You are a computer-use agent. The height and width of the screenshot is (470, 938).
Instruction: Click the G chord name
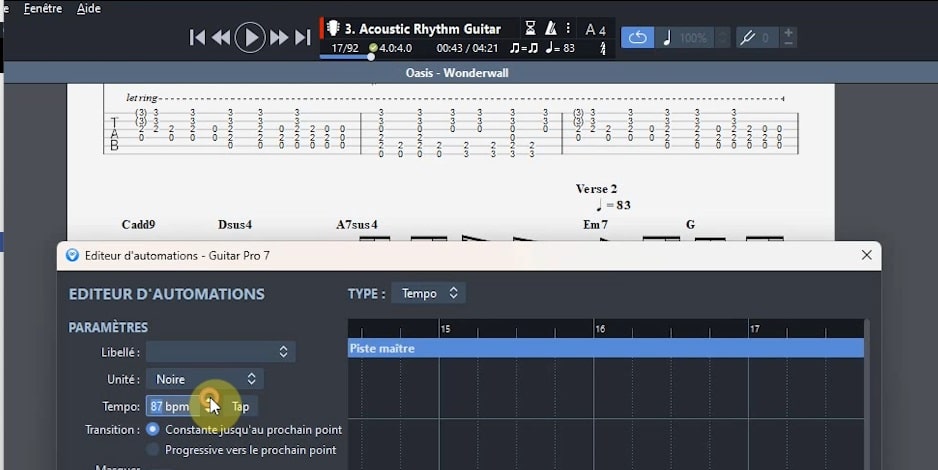[x=690, y=225]
